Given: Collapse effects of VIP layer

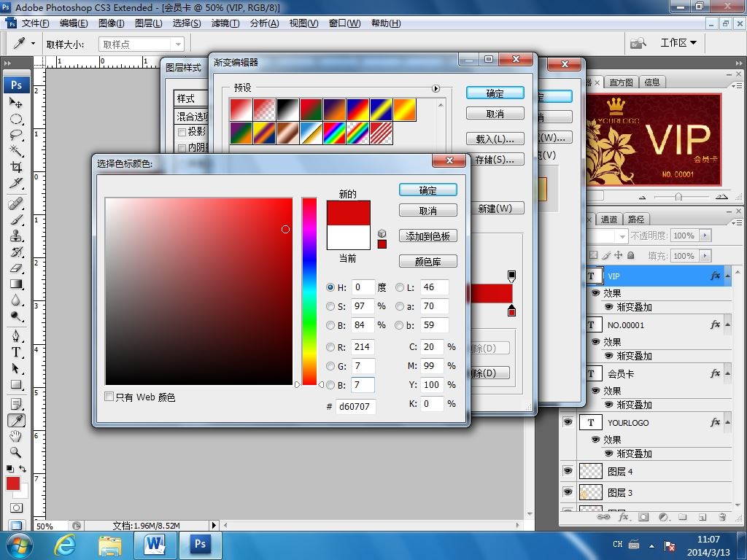Looking at the screenshot, I should 727,276.
